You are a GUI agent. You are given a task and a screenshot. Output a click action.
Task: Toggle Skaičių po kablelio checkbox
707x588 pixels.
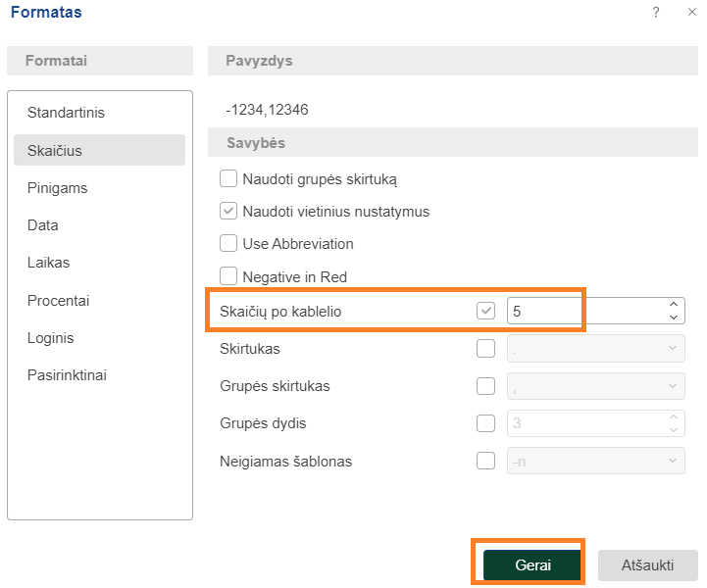tap(485, 311)
